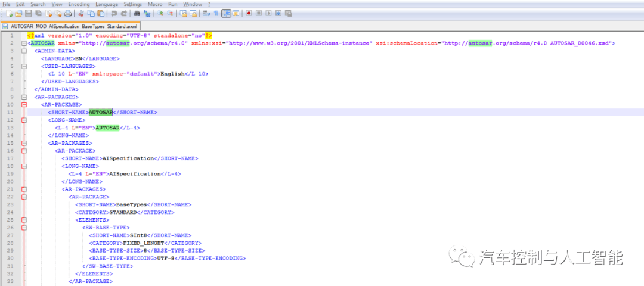This screenshot has width=644, height=286.
Task: Zoom out using the toolbar magnifier
Action: (x=170, y=13)
